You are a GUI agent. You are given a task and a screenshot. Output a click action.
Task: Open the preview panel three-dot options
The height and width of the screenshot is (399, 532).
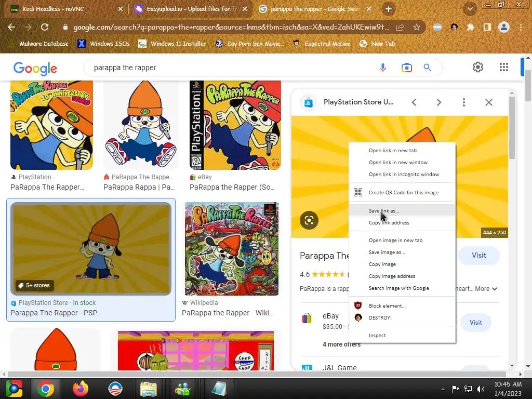coord(464,102)
